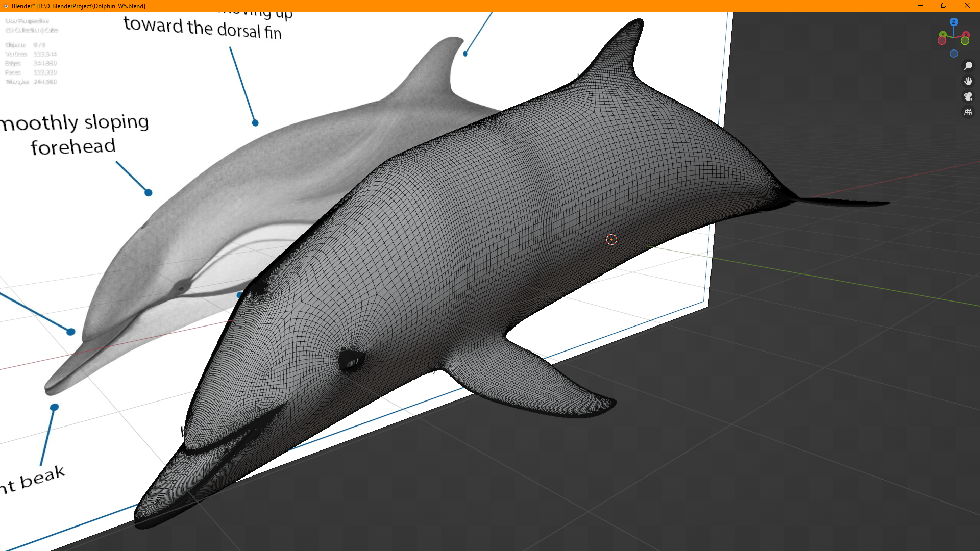Click the eye of the reference image dolphin

pos(181,288)
